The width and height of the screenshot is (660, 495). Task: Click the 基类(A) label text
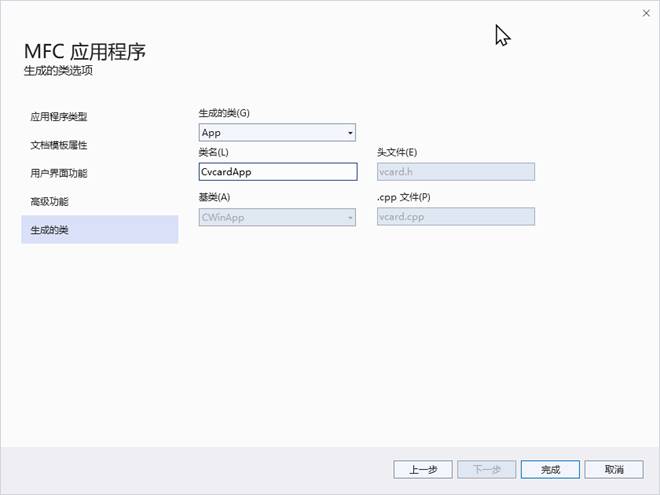[x=214, y=198]
